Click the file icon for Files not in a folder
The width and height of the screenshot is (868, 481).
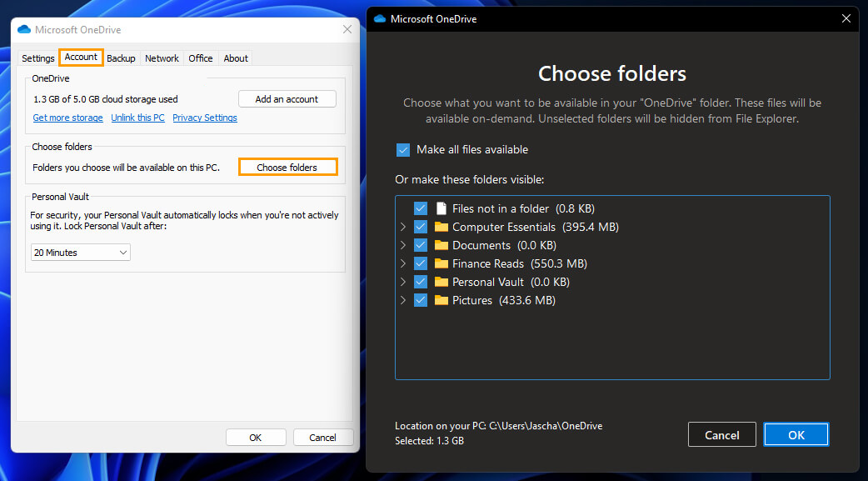pos(441,208)
